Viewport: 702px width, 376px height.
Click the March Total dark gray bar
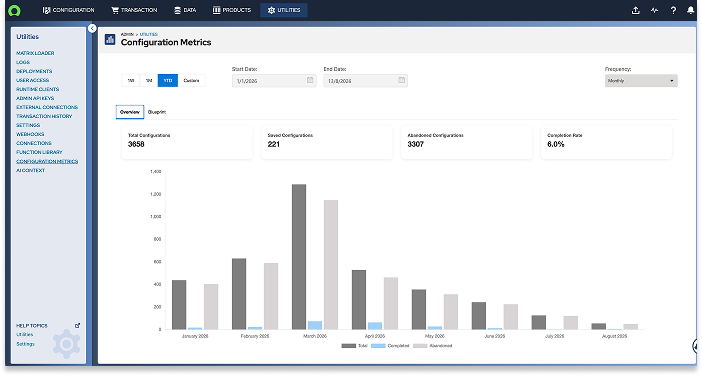[x=299, y=257]
